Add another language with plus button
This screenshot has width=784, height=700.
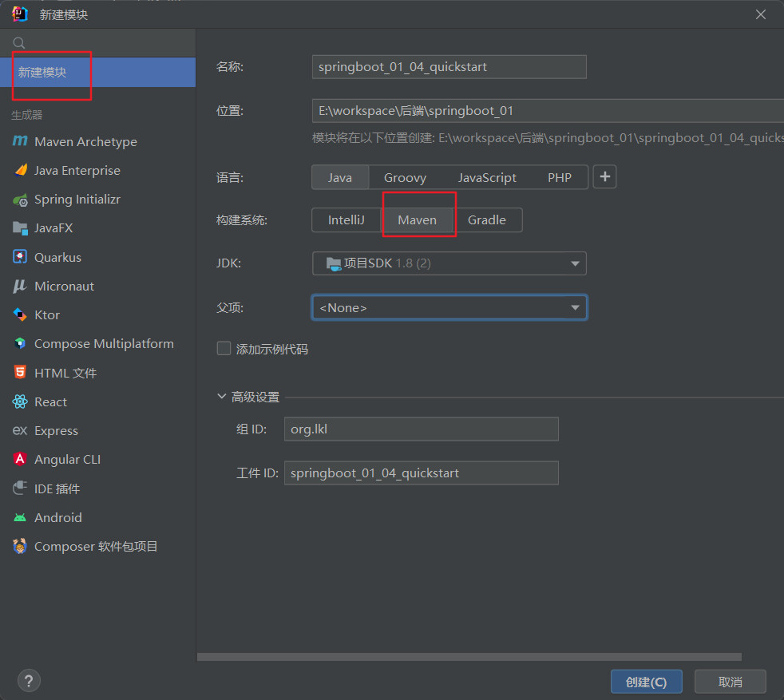tap(604, 176)
